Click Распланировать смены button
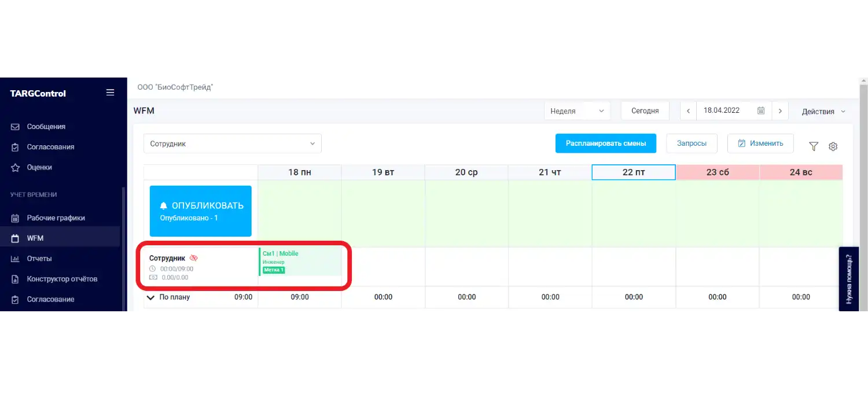The height and width of the screenshot is (405, 868). pos(606,143)
